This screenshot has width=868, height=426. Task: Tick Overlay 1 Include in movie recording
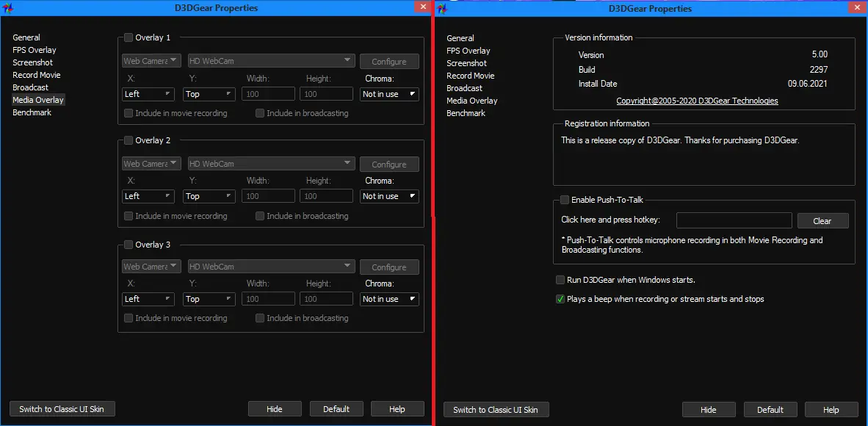129,113
